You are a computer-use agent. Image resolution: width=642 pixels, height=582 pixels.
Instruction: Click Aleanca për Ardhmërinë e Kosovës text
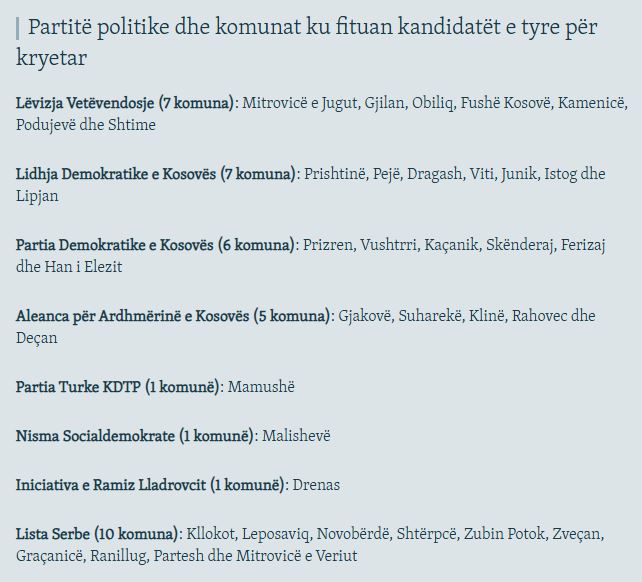[x=173, y=316]
